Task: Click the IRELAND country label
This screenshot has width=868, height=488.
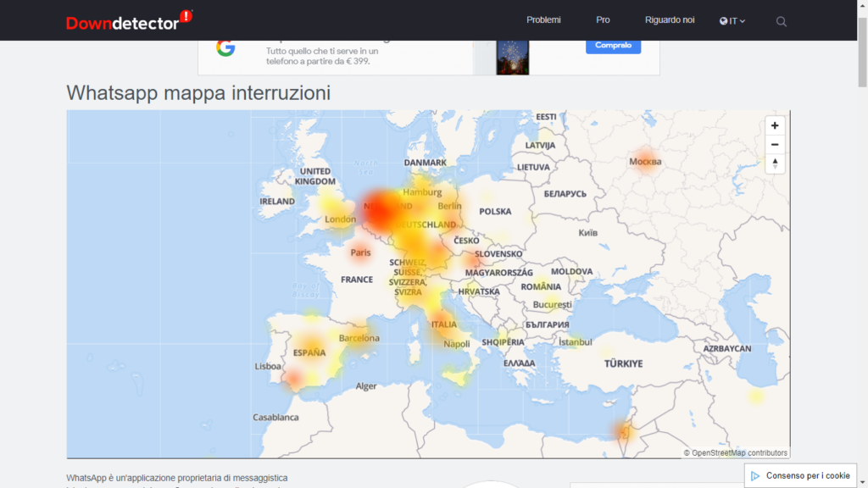Action: click(277, 202)
